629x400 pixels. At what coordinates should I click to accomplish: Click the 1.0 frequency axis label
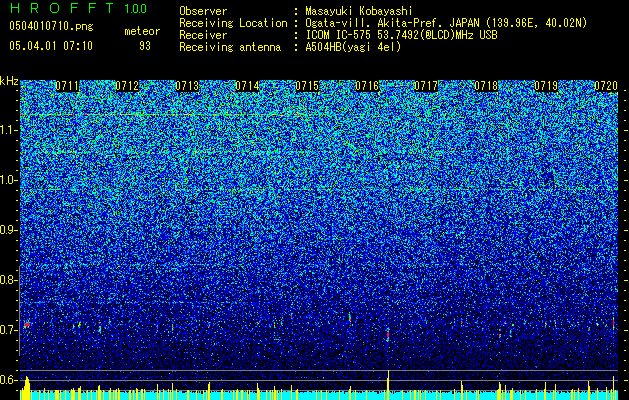9,180
